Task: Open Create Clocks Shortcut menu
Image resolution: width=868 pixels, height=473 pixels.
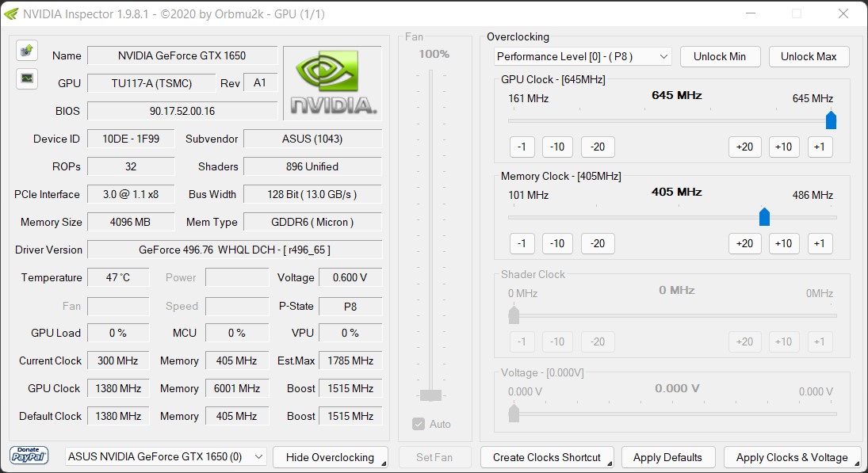Action: click(x=547, y=457)
